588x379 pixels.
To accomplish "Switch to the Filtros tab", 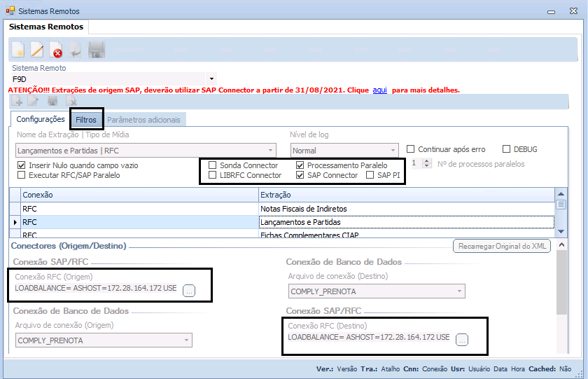I will click(x=86, y=120).
